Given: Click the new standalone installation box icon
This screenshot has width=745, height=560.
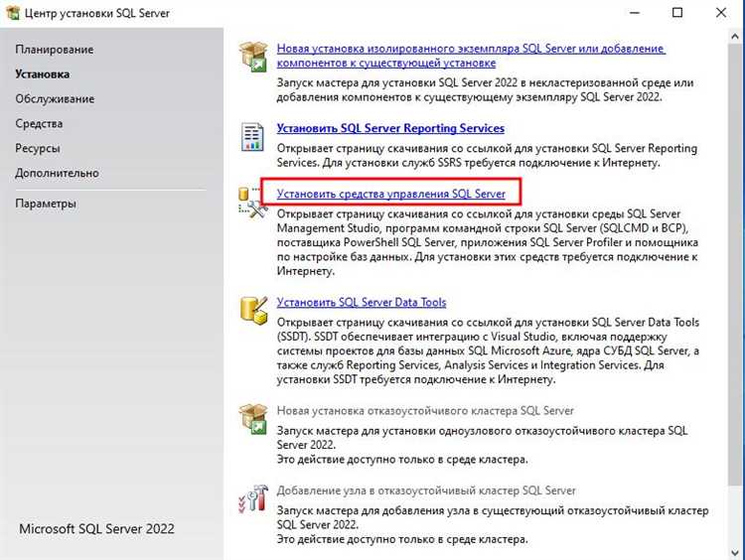Looking at the screenshot, I should (x=253, y=56).
